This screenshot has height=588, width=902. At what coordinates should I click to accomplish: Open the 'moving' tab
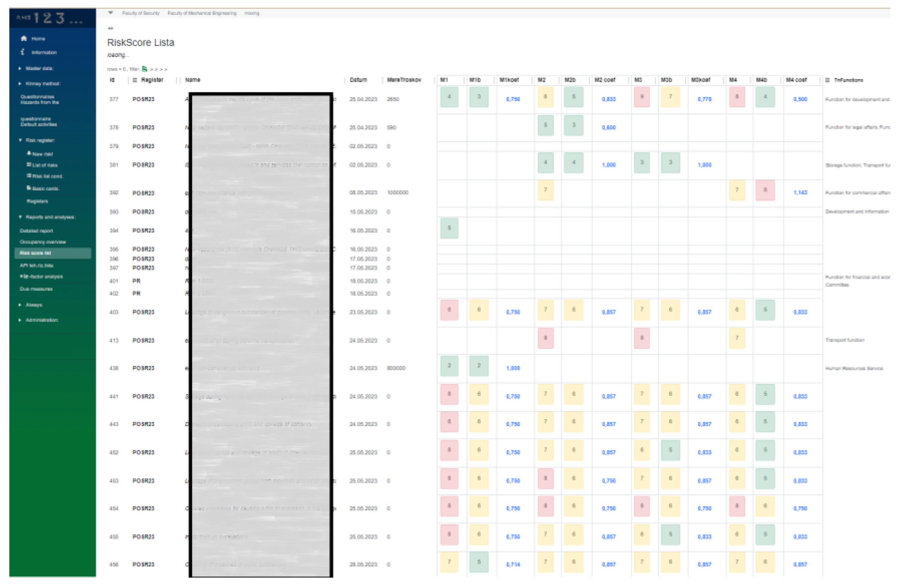coord(252,13)
